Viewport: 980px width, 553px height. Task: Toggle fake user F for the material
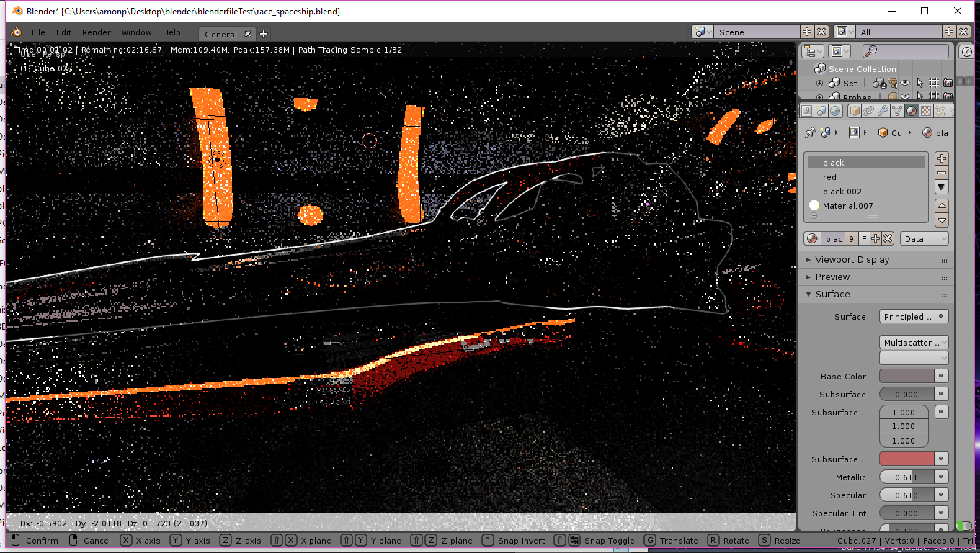(x=864, y=238)
